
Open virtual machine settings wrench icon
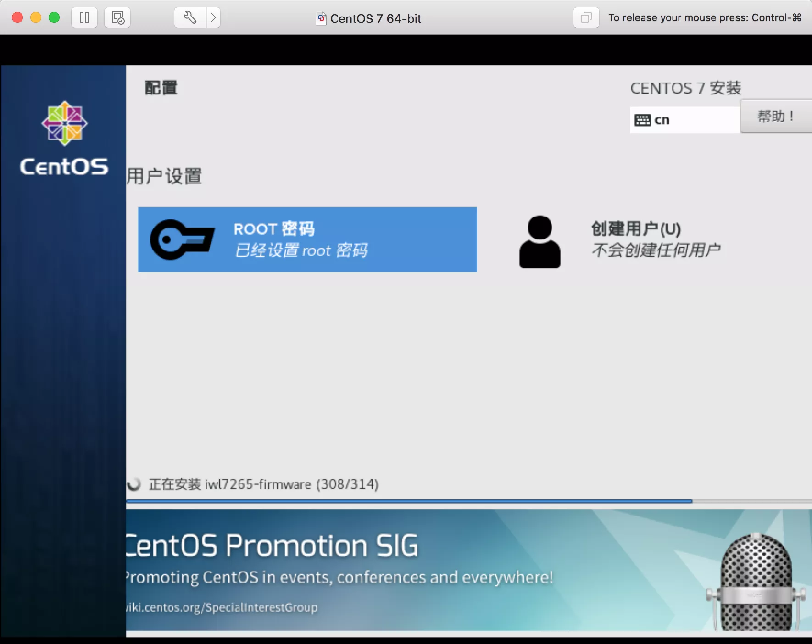click(190, 18)
